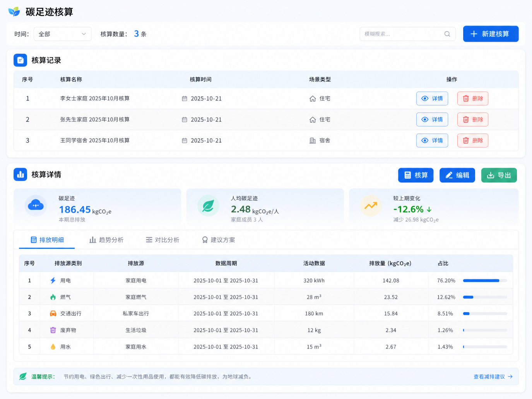This screenshot has height=399, width=532.
Task: Click the 核算名称 column header
Action: click(71, 79)
